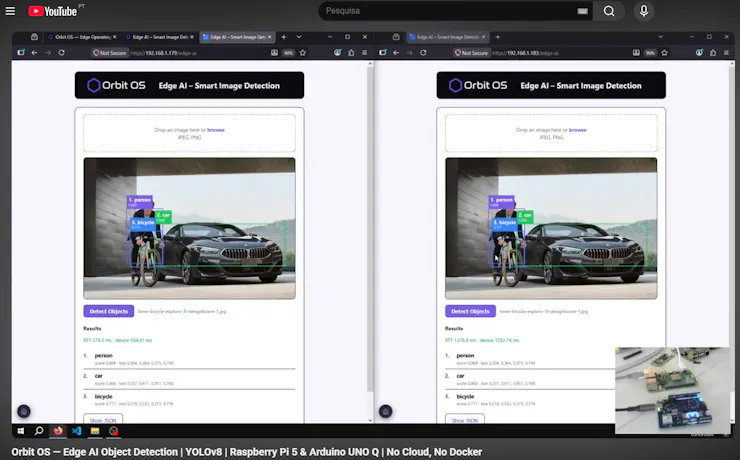Reset the 90% zoom indicator in left browser

point(288,53)
